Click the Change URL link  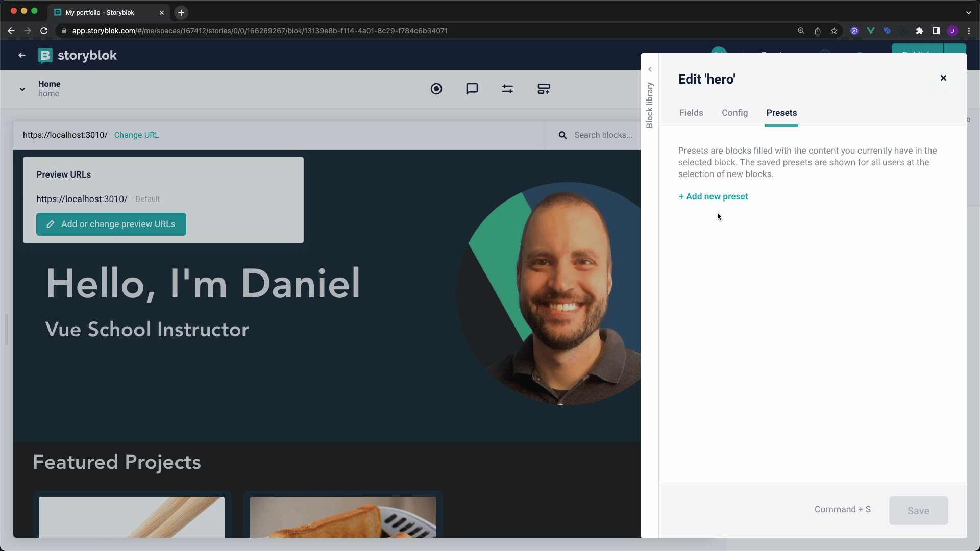(x=136, y=135)
